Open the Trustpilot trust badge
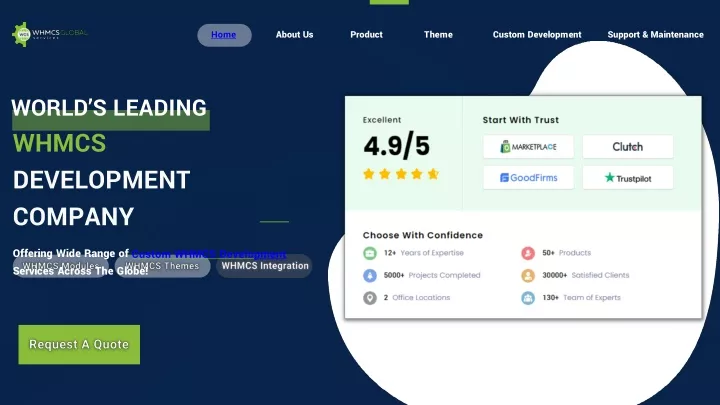Viewport: 720px width, 405px height. tap(628, 178)
